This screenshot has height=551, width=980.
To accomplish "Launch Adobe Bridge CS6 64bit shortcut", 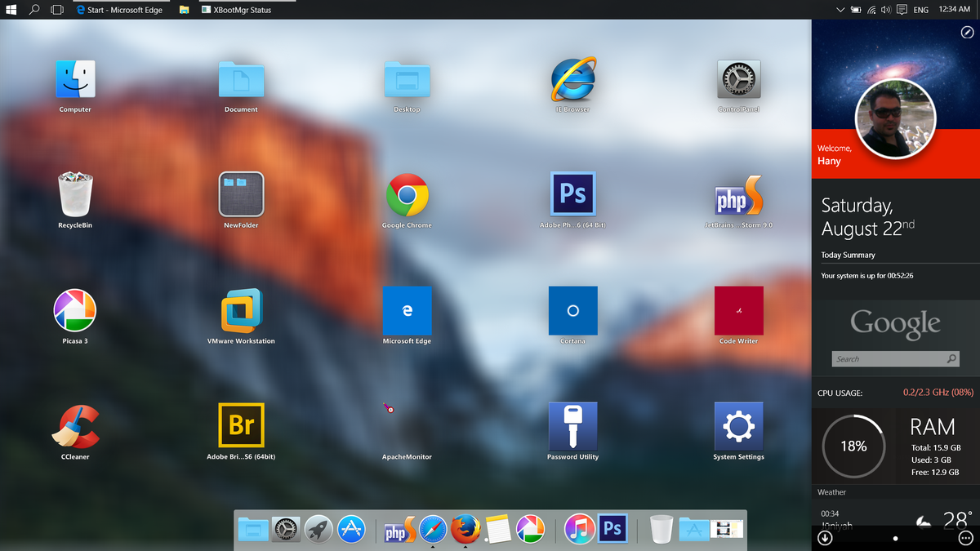I will 241,425.
